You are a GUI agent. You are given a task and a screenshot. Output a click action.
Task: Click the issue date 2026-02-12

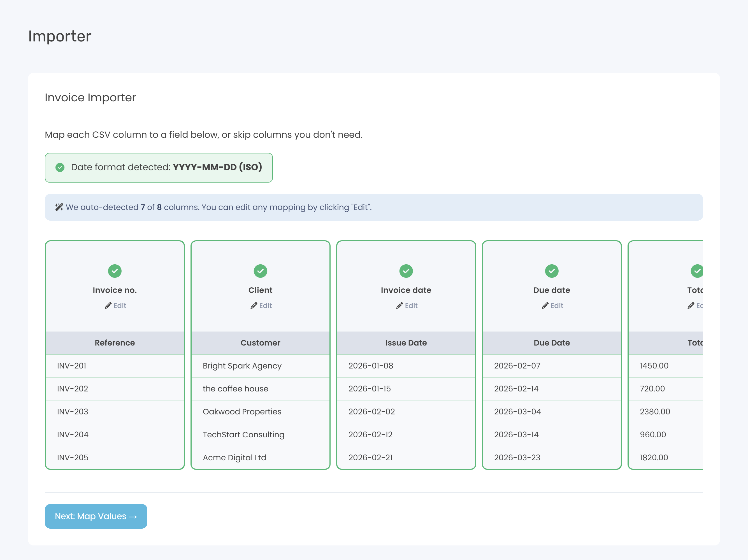pos(406,435)
